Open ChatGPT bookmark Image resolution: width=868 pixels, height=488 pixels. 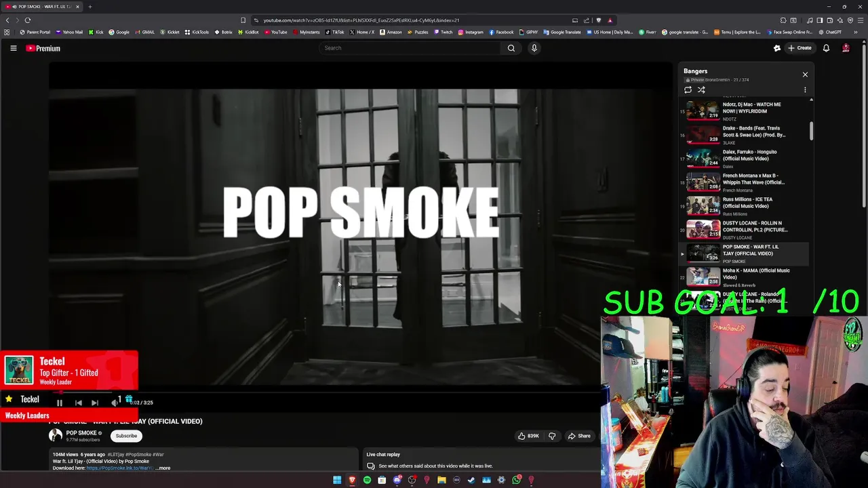point(830,32)
